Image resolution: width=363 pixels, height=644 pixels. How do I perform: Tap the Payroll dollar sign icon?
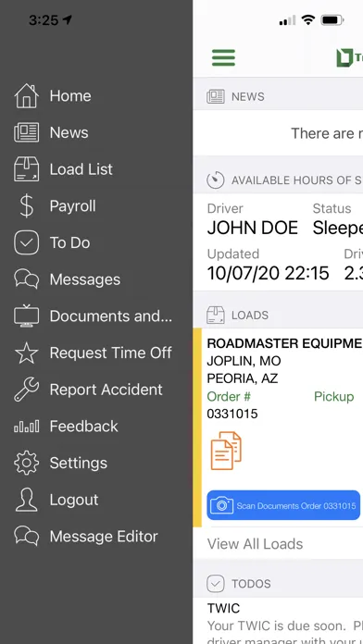coord(26,205)
